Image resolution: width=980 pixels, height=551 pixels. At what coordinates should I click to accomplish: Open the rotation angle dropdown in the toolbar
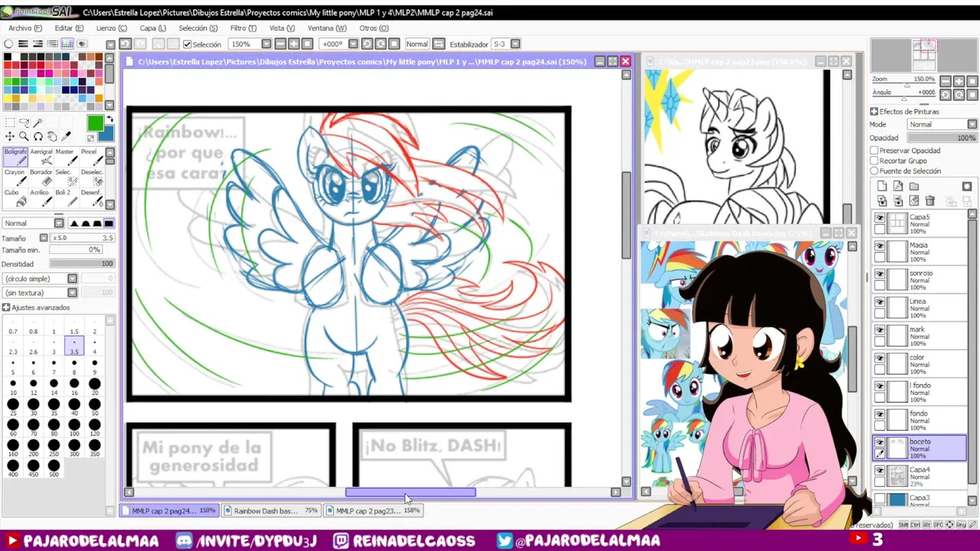point(351,44)
